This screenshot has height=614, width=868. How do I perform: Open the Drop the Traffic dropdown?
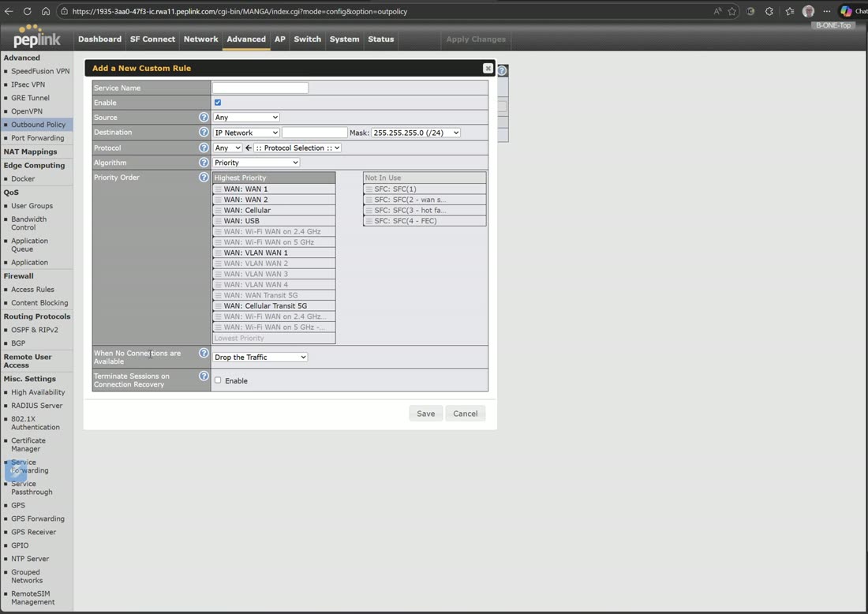pos(260,357)
